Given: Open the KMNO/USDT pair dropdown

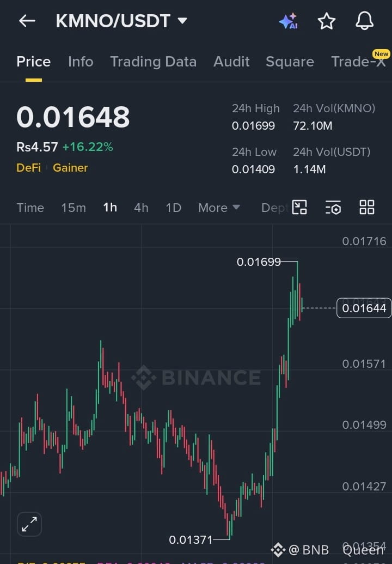Looking at the screenshot, I should 121,21.
